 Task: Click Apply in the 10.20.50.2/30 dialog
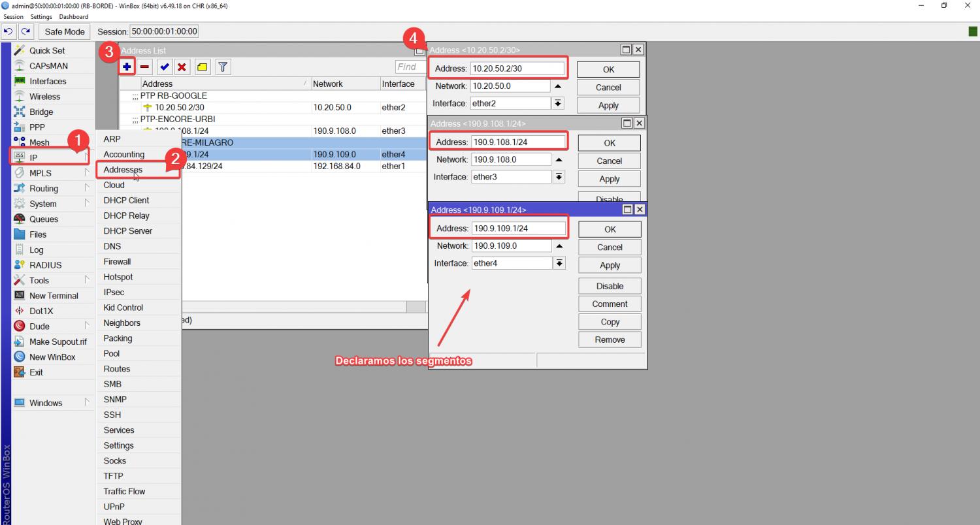608,105
